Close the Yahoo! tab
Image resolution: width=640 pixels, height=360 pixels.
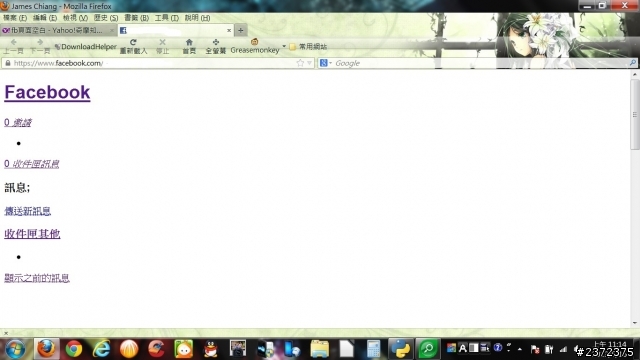111,30
